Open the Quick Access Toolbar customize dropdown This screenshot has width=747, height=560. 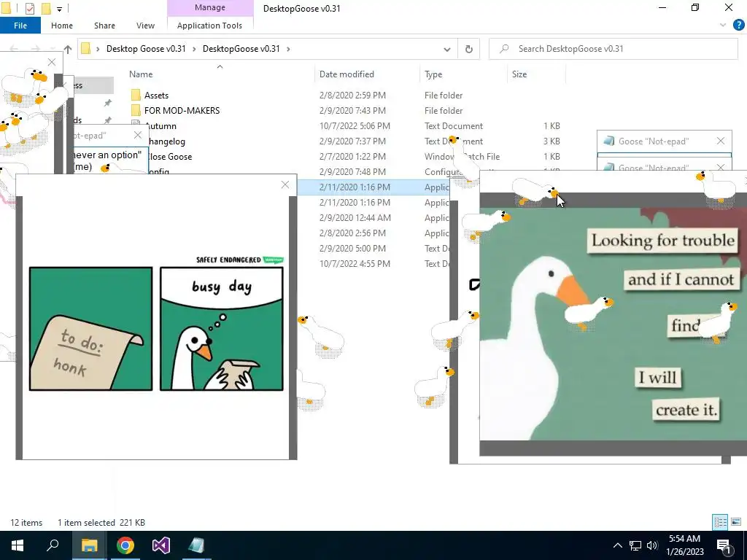(x=59, y=9)
